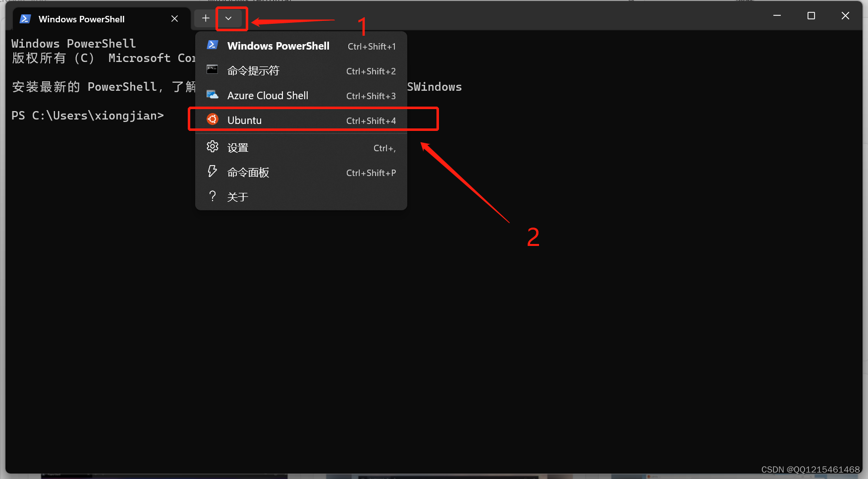The height and width of the screenshot is (479, 868).
Task: Open 关于 about entry
Action: (x=301, y=197)
